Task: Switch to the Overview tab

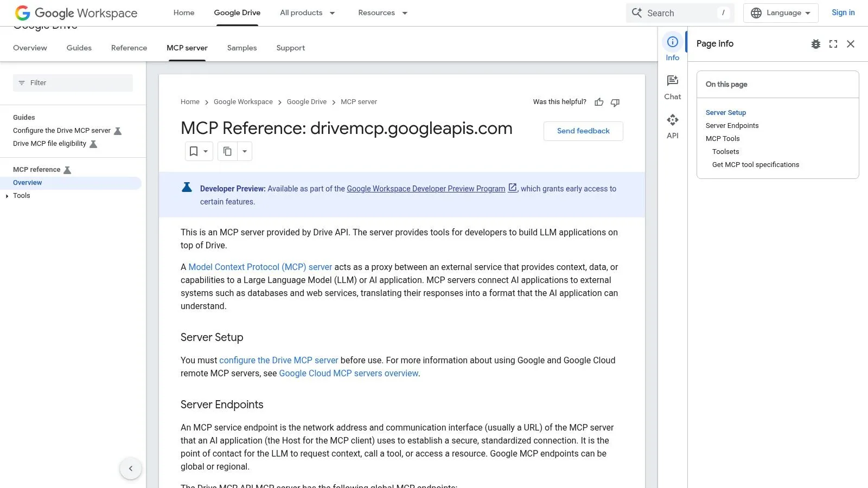Action: point(30,48)
